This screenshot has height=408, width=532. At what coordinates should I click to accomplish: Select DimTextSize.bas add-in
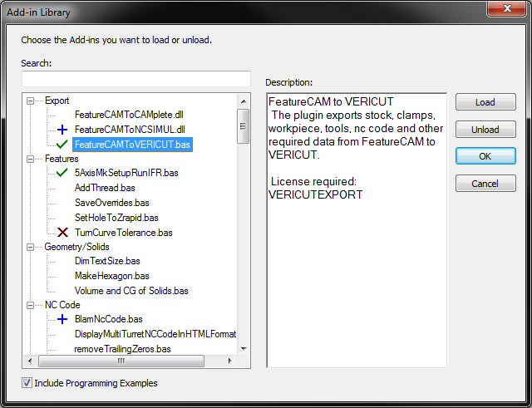click(x=107, y=261)
